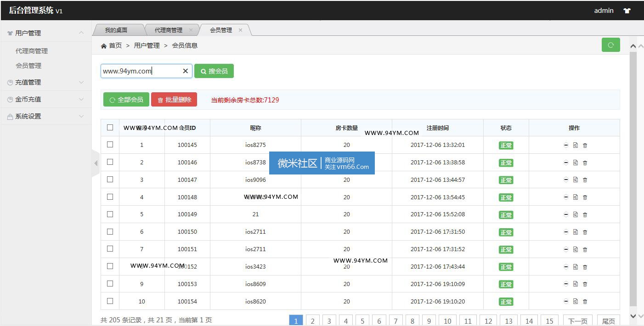Tick checkbox for member 100147
The image size is (644, 326).
[x=110, y=179]
